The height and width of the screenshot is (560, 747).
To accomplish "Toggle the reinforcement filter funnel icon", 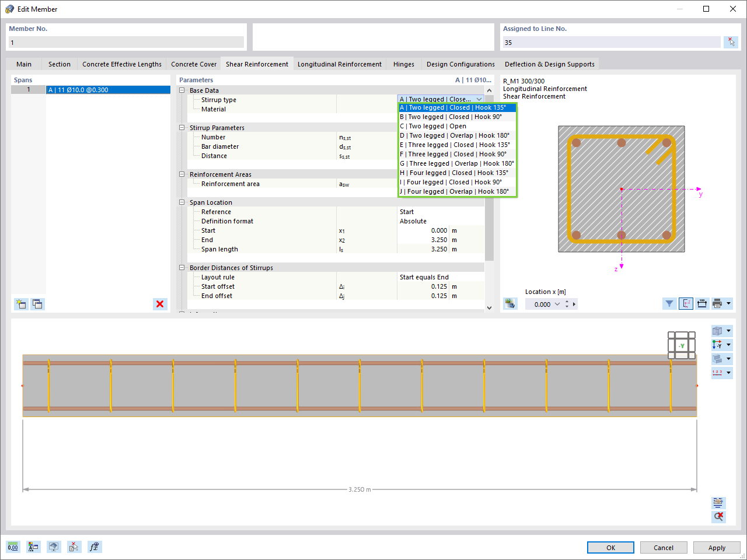I will pos(669,304).
